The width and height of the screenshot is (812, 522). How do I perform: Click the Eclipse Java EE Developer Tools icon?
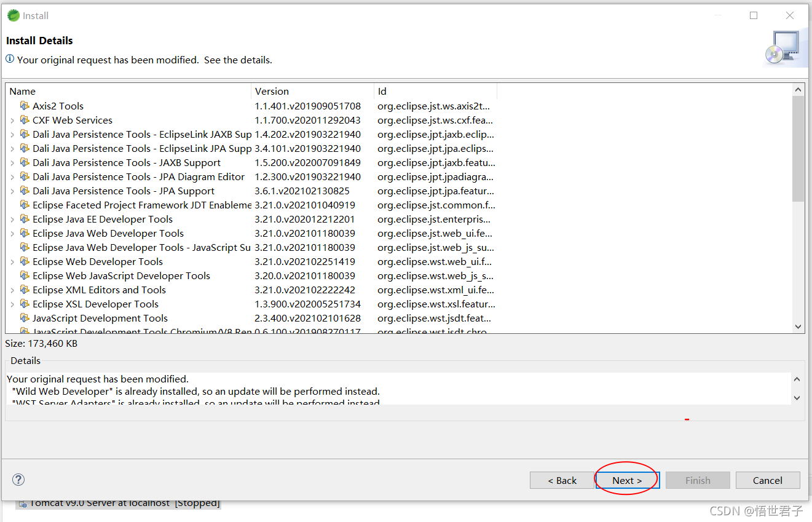[25, 219]
